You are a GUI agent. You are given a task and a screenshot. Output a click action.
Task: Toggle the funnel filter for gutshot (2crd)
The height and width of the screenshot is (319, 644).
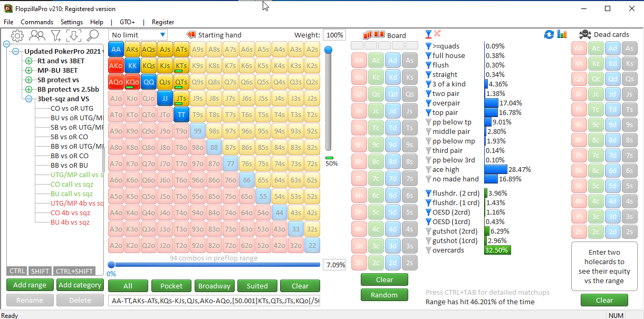point(428,231)
